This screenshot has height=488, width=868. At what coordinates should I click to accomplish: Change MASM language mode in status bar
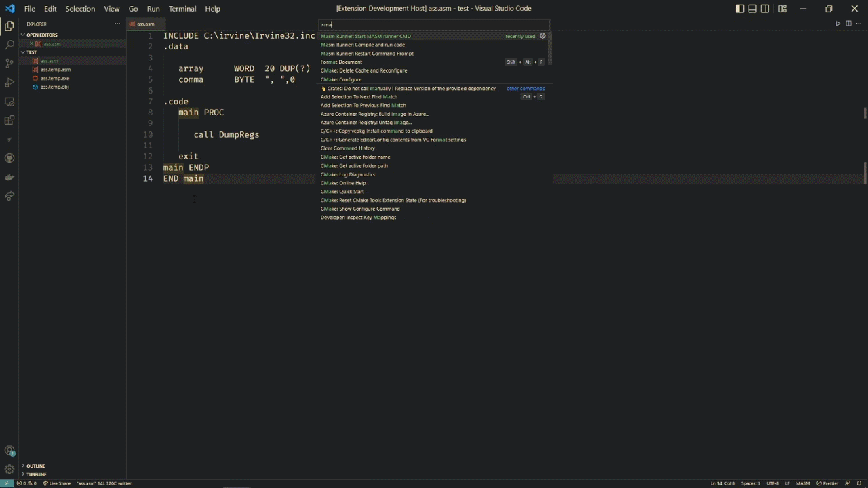click(803, 483)
